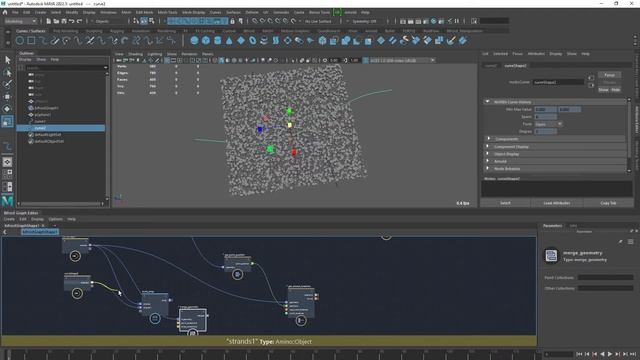
Task: Expand the Object Display section
Action: tap(488, 154)
